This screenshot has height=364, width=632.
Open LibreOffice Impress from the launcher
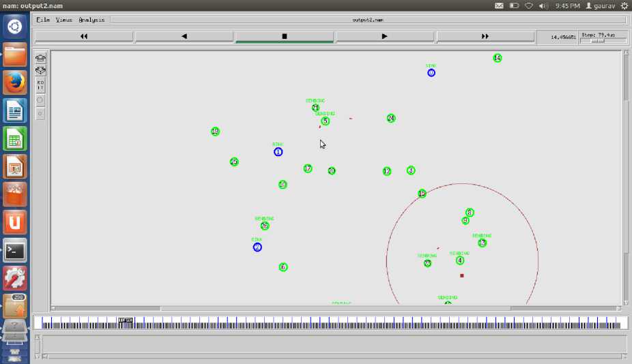point(15,166)
